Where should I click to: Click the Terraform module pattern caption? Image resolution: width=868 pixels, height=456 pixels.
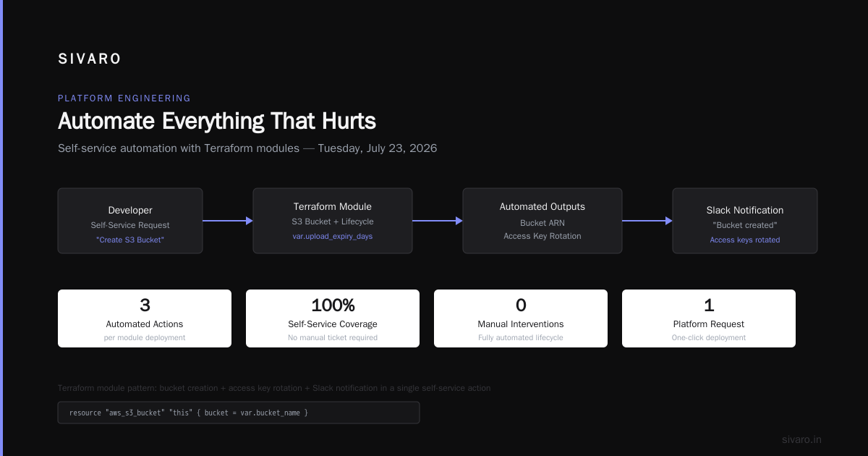tap(274, 388)
